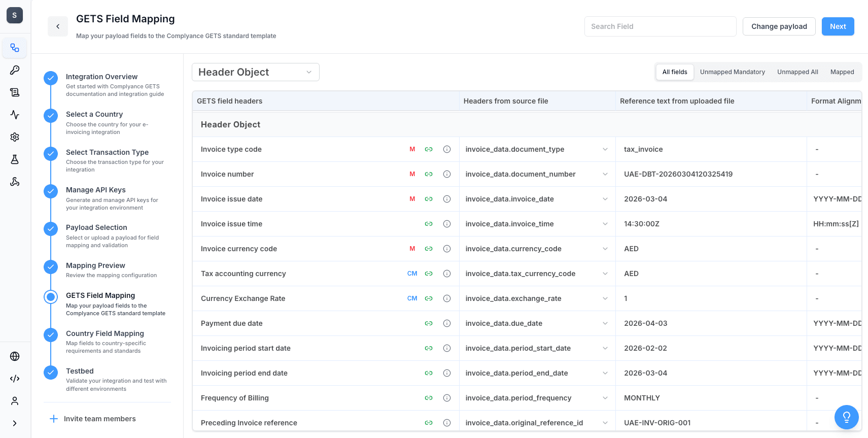The image size is (868, 438).
Task: Open the flask lab icon in sidebar
Action: 15,159
